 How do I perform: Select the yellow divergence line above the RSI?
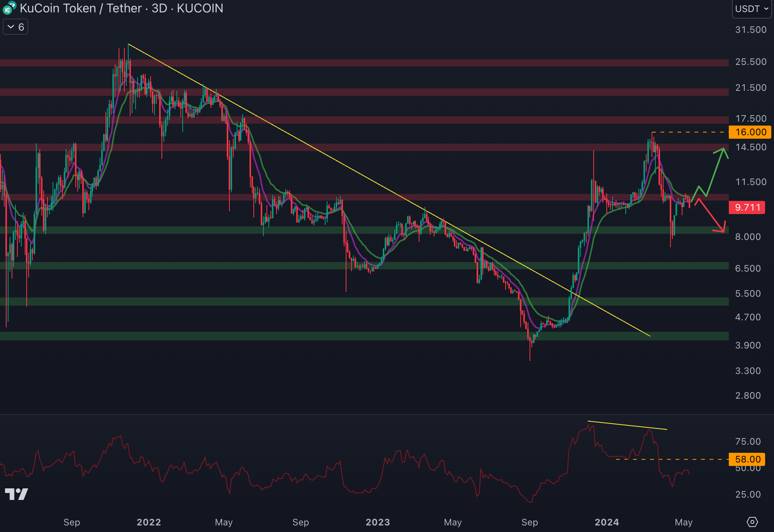tap(628, 425)
